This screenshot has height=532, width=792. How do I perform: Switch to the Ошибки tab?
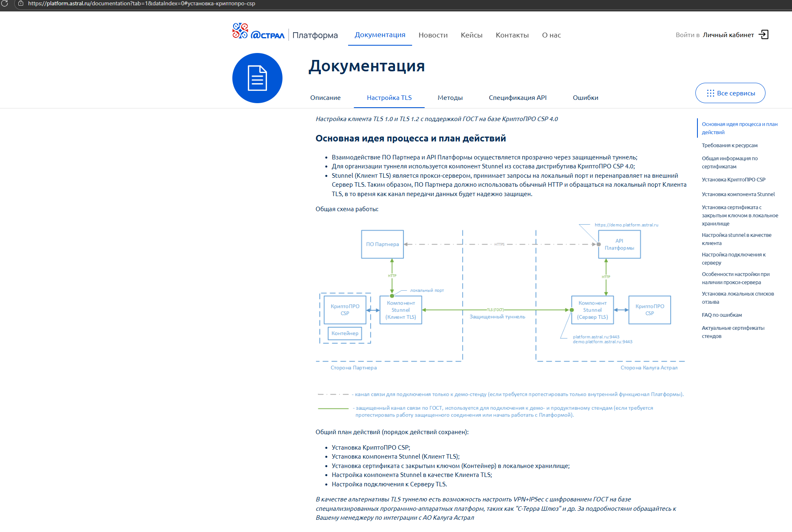tap(585, 98)
